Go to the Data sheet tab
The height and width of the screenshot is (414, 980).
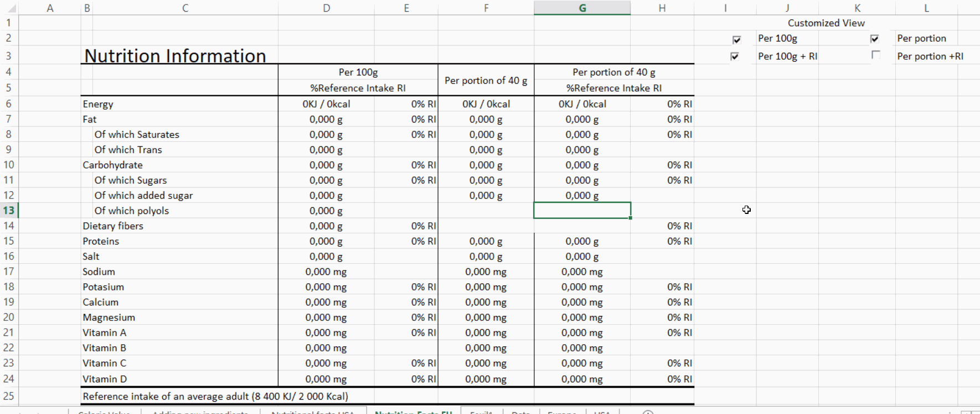point(520,412)
